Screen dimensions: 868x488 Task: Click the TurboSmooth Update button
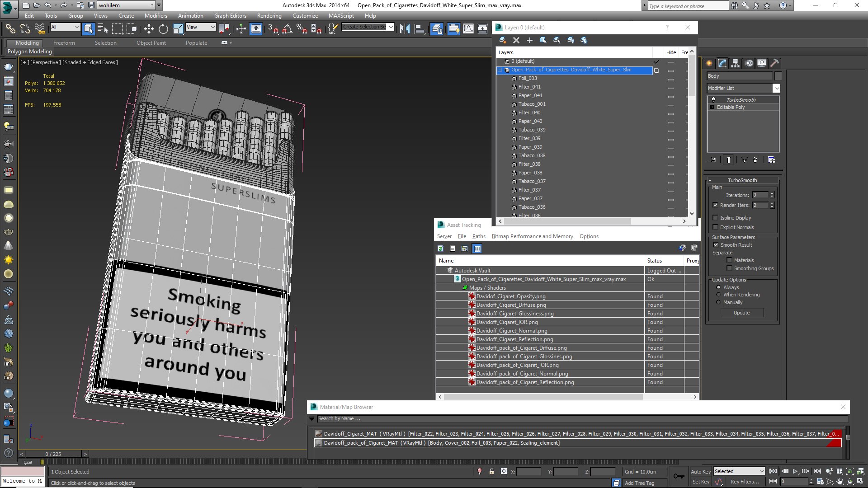[x=741, y=313]
